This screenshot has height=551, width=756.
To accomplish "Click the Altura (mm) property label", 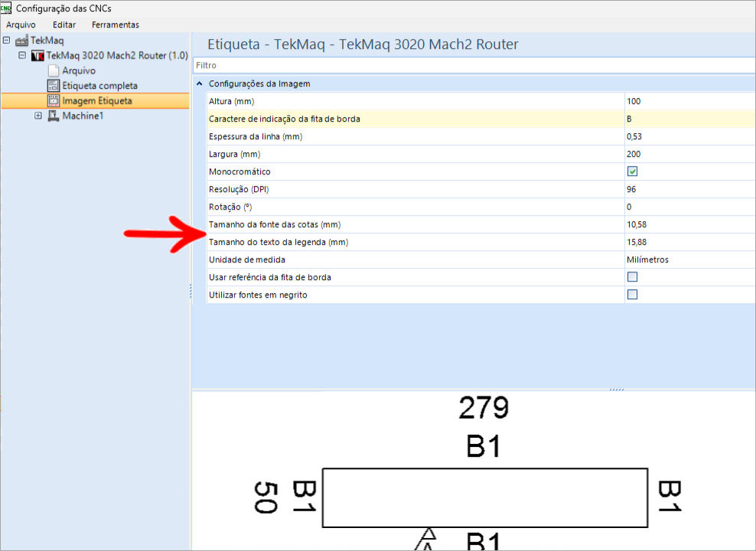I will click(x=231, y=101).
